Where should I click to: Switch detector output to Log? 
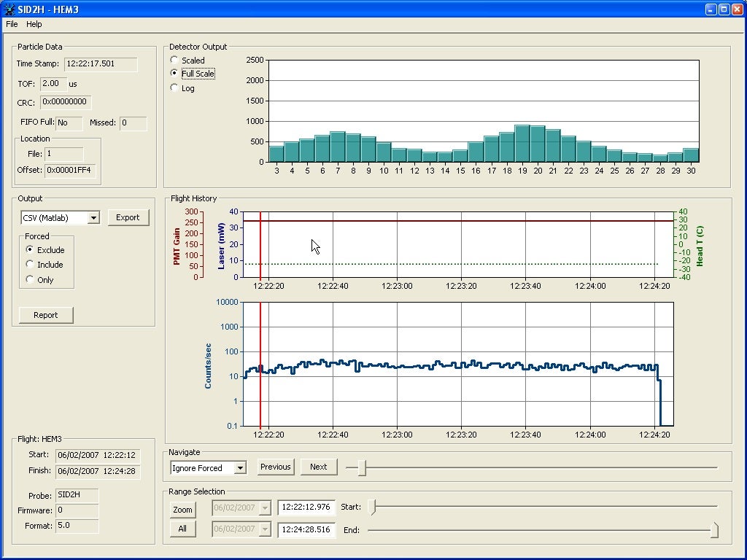click(x=174, y=88)
